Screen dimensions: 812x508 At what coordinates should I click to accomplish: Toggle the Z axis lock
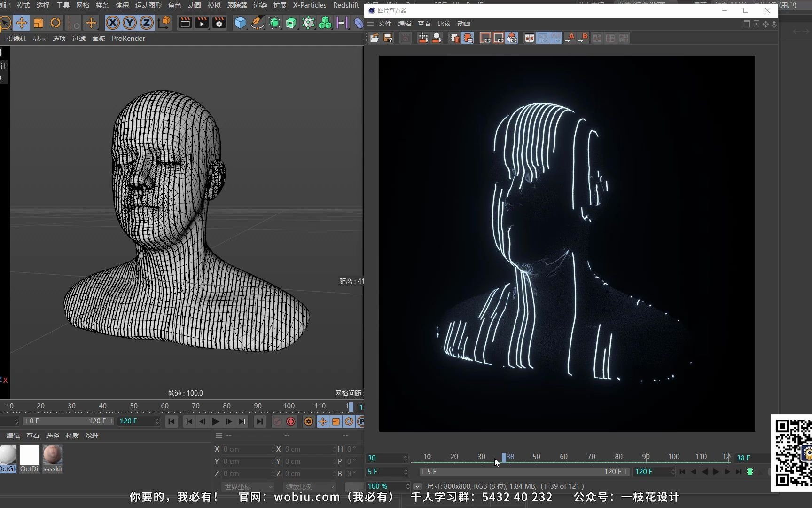147,23
